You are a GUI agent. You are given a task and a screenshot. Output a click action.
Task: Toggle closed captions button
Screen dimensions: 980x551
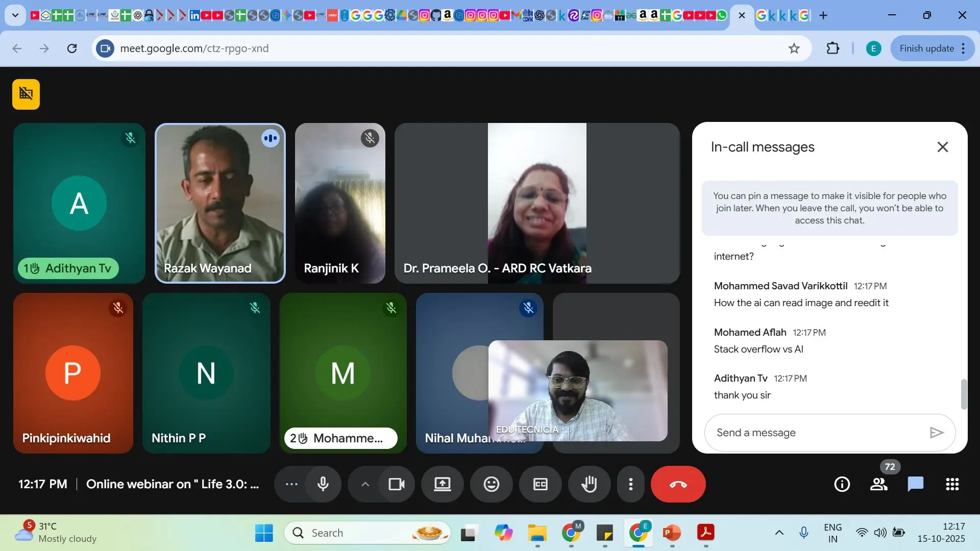(x=540, y=484)
